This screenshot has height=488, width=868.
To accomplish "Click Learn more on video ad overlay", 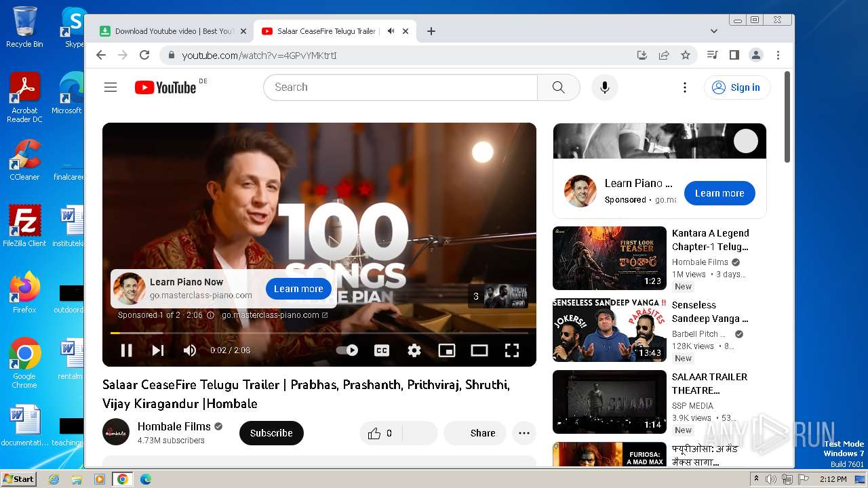I will [x=298, y=289].
